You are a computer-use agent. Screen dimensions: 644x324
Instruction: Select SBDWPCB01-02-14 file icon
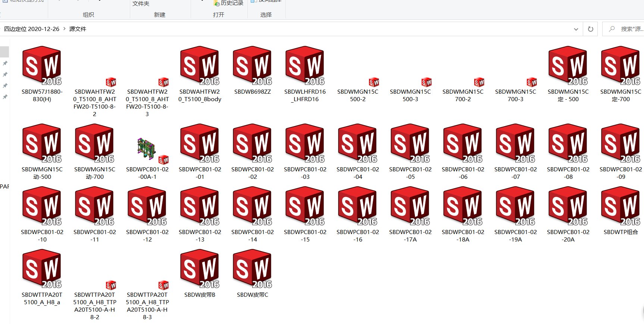point(252,206)
